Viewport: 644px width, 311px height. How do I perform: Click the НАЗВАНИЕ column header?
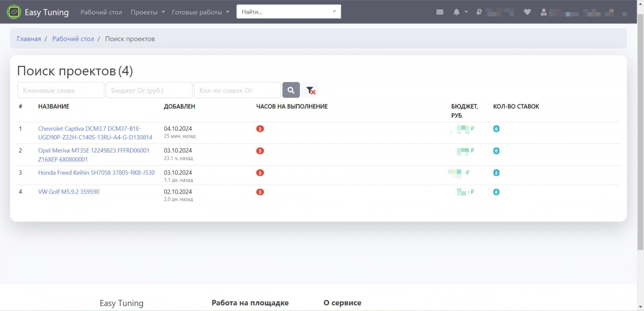54,106
